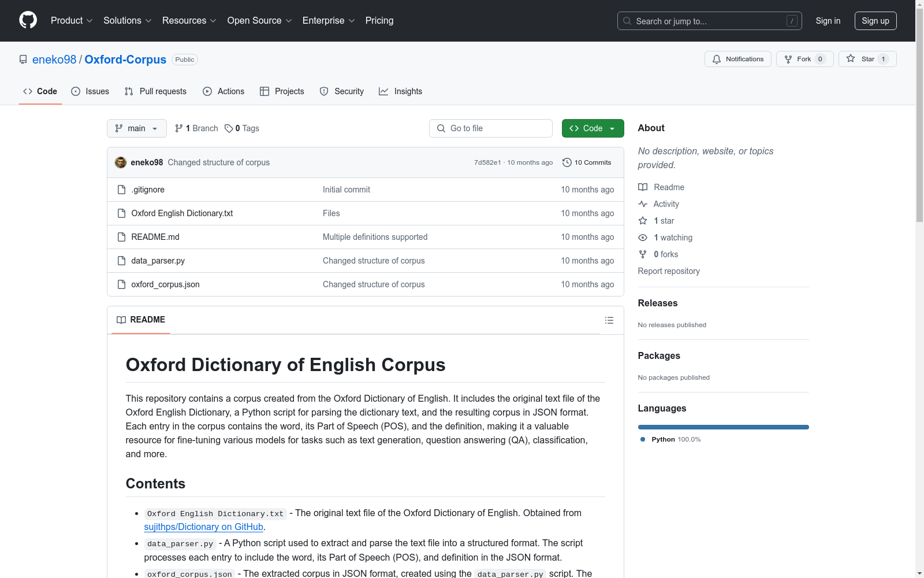Switch to the Security tab
This screenshot has width=924, height=578.
tap(342, 91)
